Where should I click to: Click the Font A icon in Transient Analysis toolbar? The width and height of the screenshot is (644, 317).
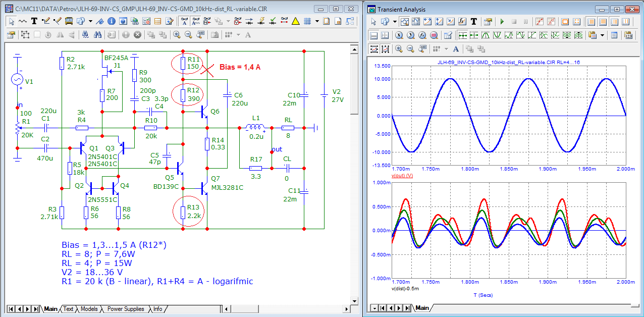point(456,49)
